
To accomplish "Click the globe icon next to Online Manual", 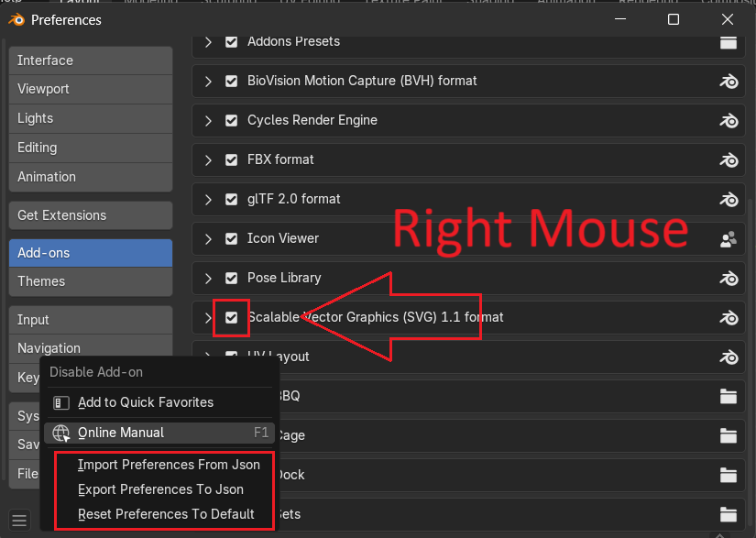I will pos(61,433).
